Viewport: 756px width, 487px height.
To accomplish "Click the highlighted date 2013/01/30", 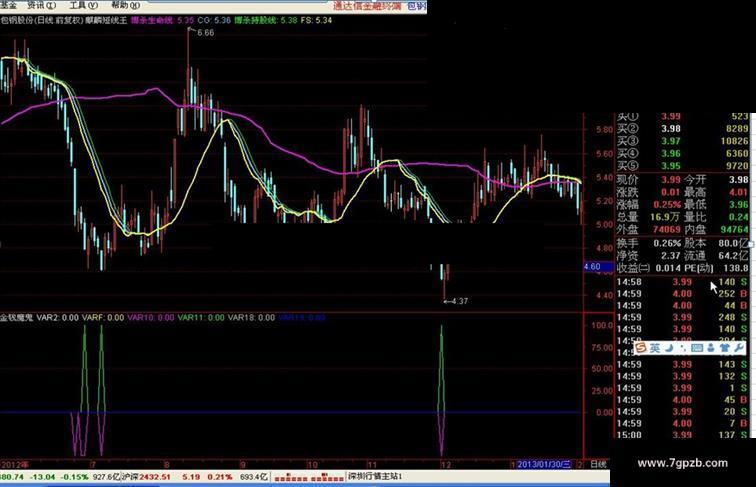I will pos(543,464).
